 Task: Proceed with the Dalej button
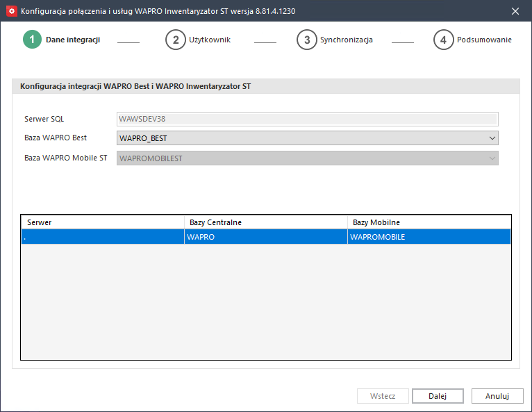coord(438,396)
